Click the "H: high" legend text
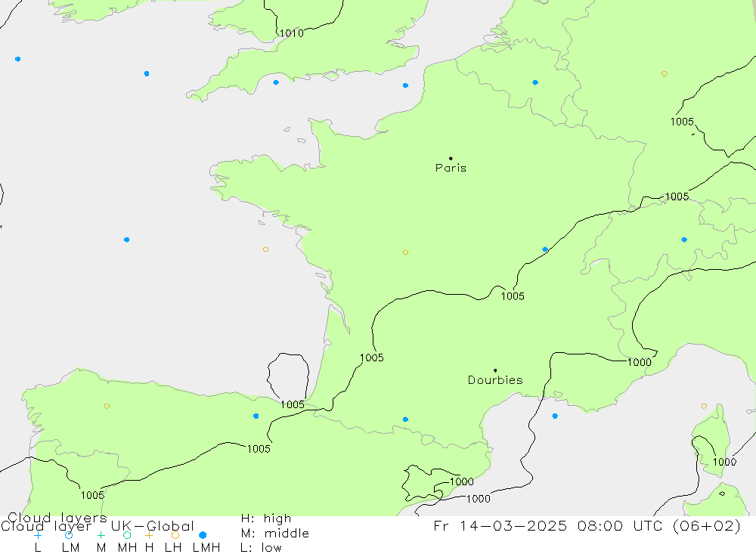This screenshot has width=756, height=554. coord(266,518)
